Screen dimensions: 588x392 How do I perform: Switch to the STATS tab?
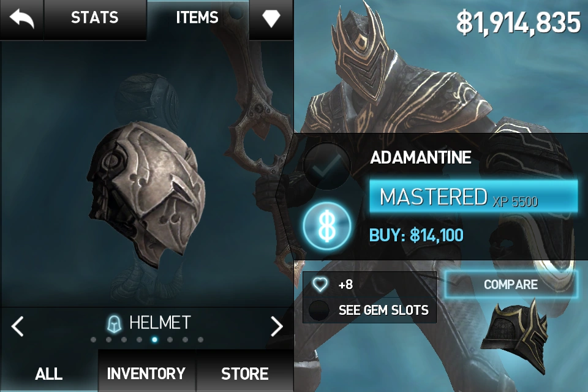95,18
